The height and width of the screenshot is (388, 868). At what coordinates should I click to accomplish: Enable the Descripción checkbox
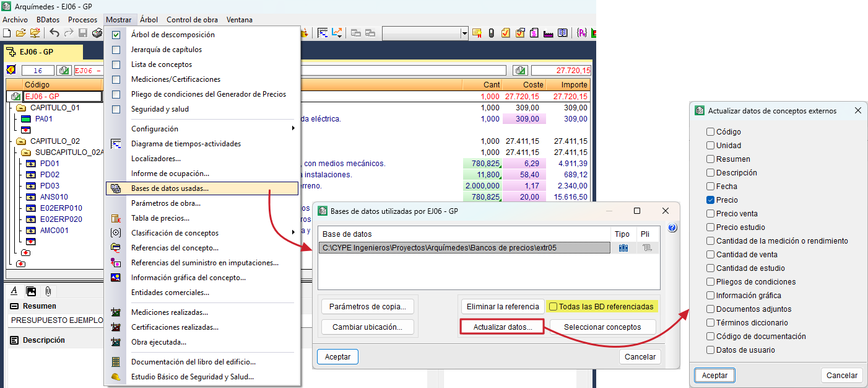click(x=711, y=173)
